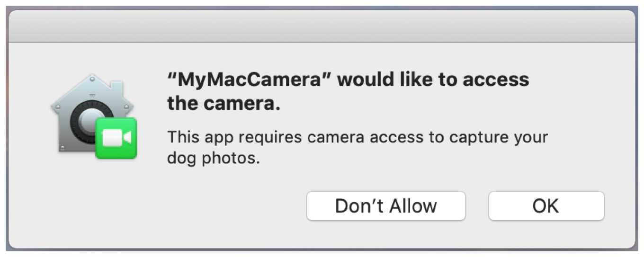This screenshot has width=644, height=257.
Task: Click "the camera." in the bold heading
Action: [224, 104]
